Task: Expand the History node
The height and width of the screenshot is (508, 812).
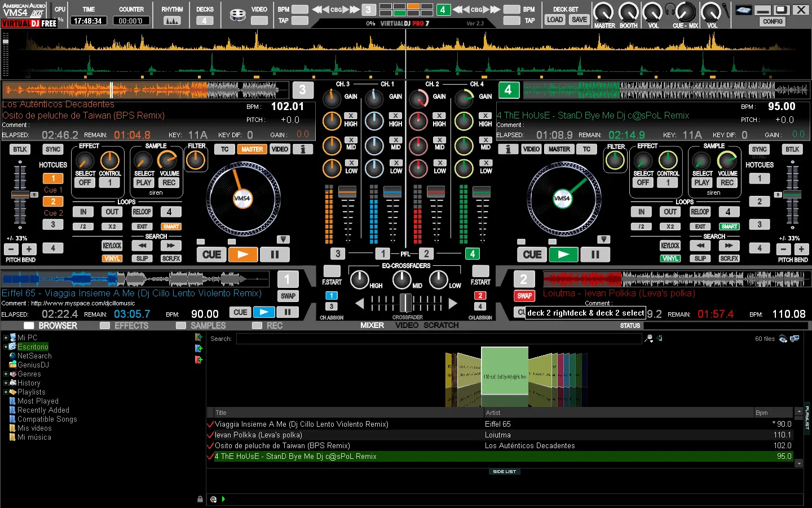Action: 5,383
